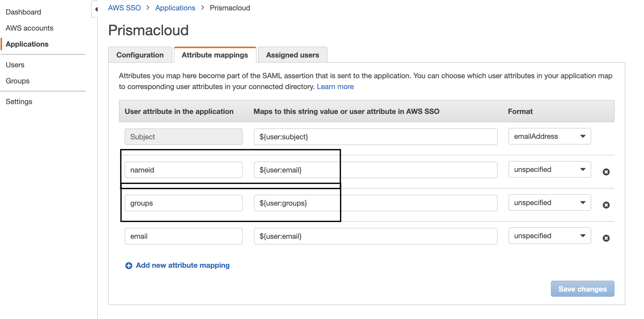The width and height of the screenshot is (644, 319).
Task: Open the nameid row format dropdown
Action: click(549, 170)
